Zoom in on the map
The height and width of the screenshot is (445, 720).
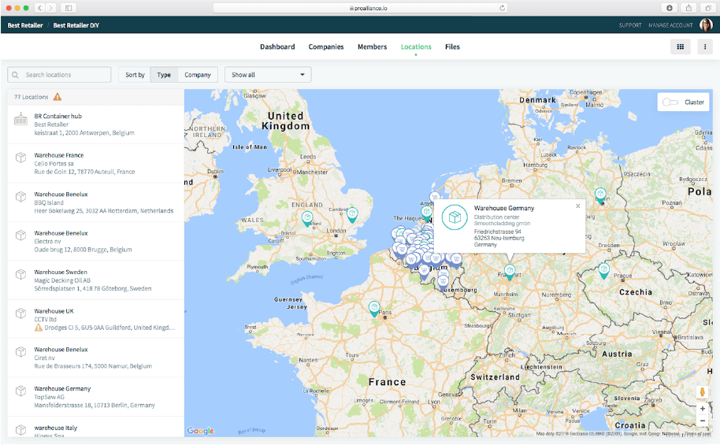702,408
